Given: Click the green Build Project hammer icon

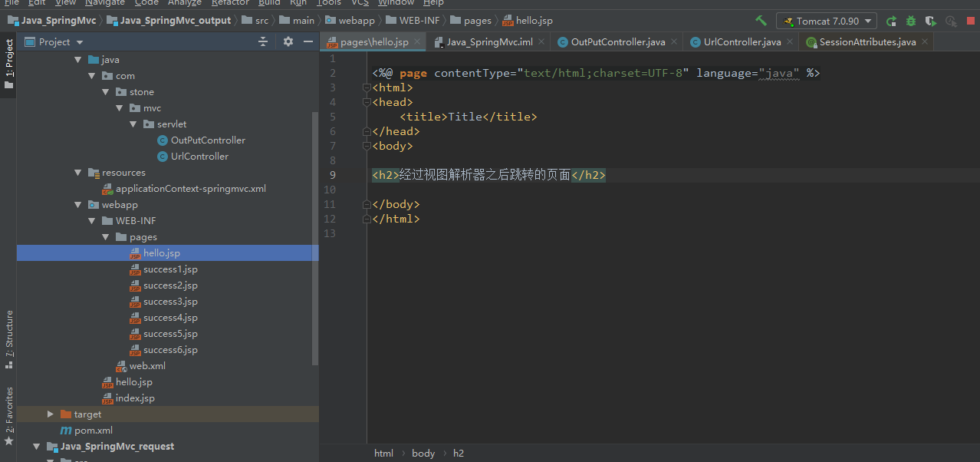Looking at the screenshot, I should (x=761, y=21).
